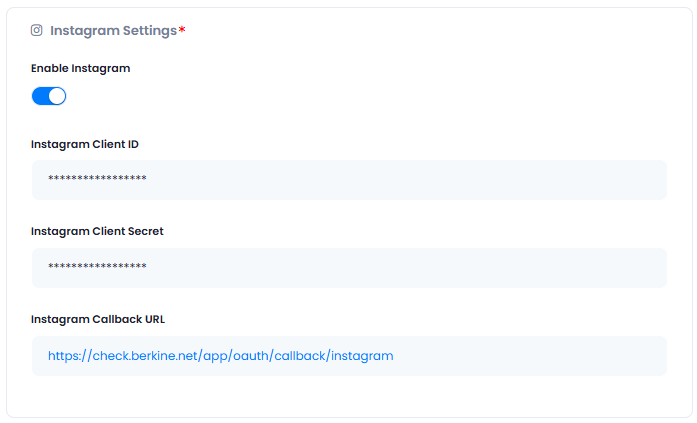Click the Instagram logo icon in the header
Viewport: 697px width, 423px height.
36,30
